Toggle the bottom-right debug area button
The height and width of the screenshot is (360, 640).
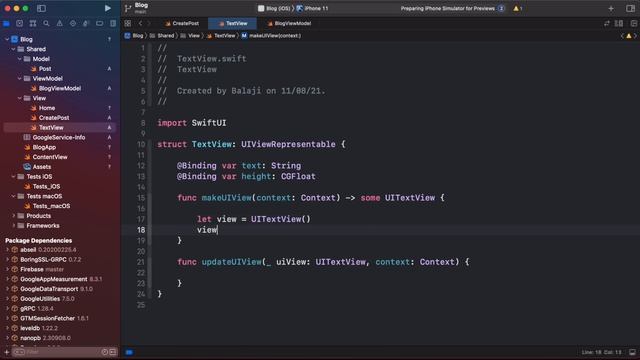(632, 352)
